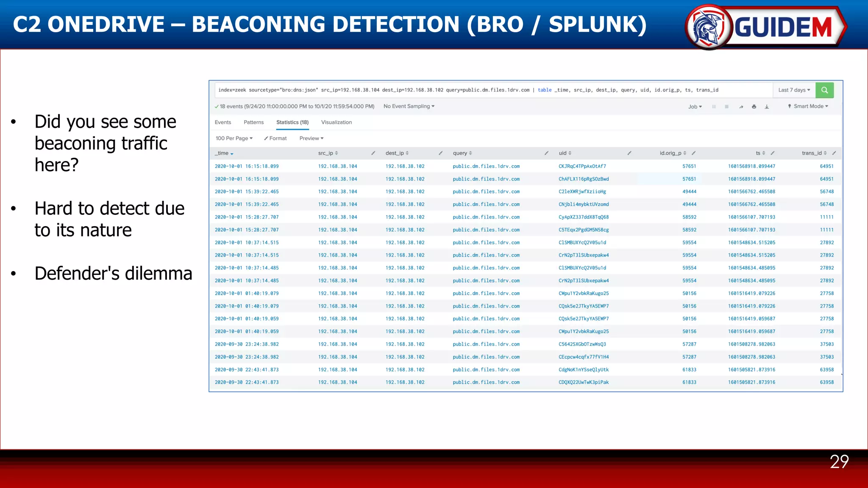Open the Job dropdown menu
This screenshot has height=488, width=868.
pyautogui.click(x=695, y=107)
